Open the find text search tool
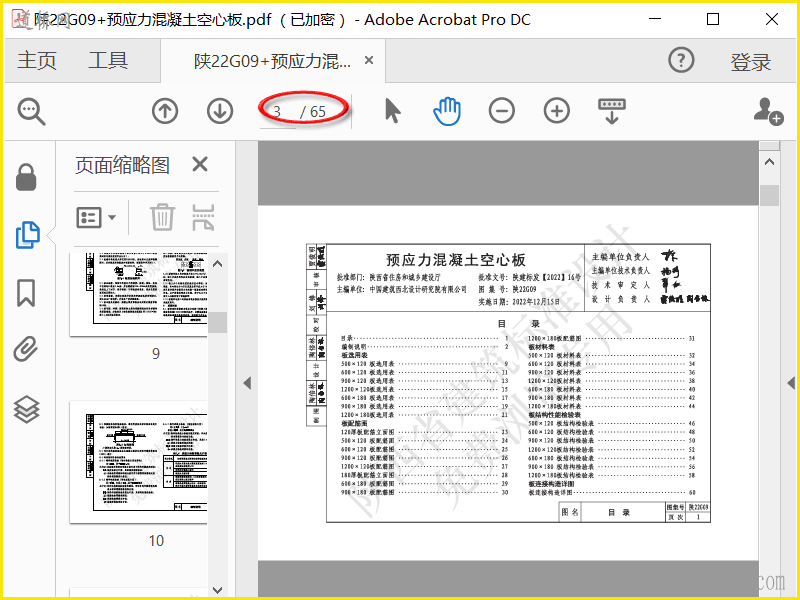800x600 pixels. coord(31,112)
